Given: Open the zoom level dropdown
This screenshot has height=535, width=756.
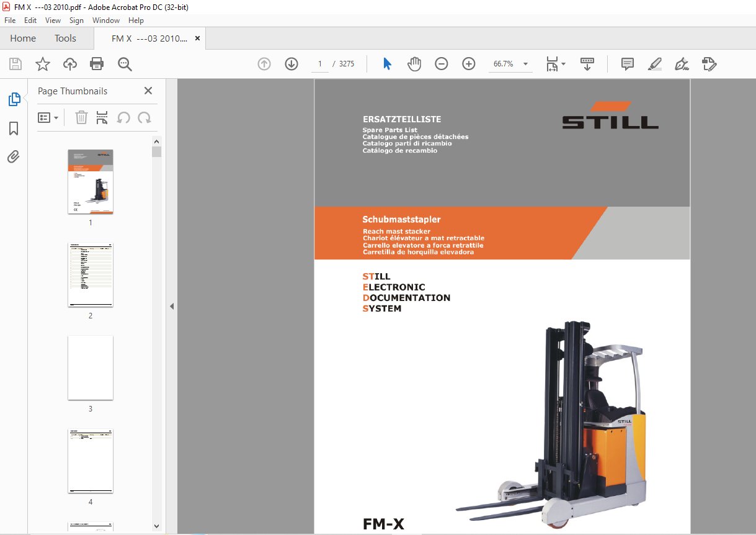Looking at the screenshot, I should point(526,64).
